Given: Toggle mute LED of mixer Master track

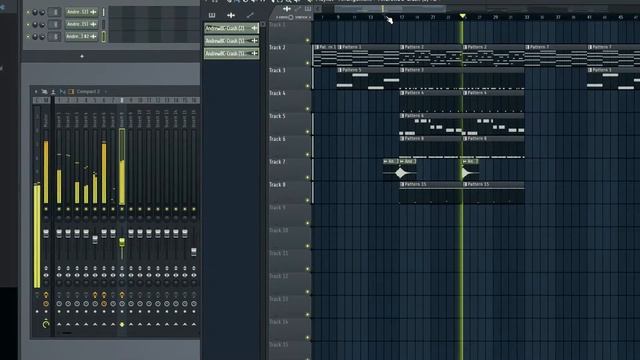Looking at the screenshot, I should point(46,209).
